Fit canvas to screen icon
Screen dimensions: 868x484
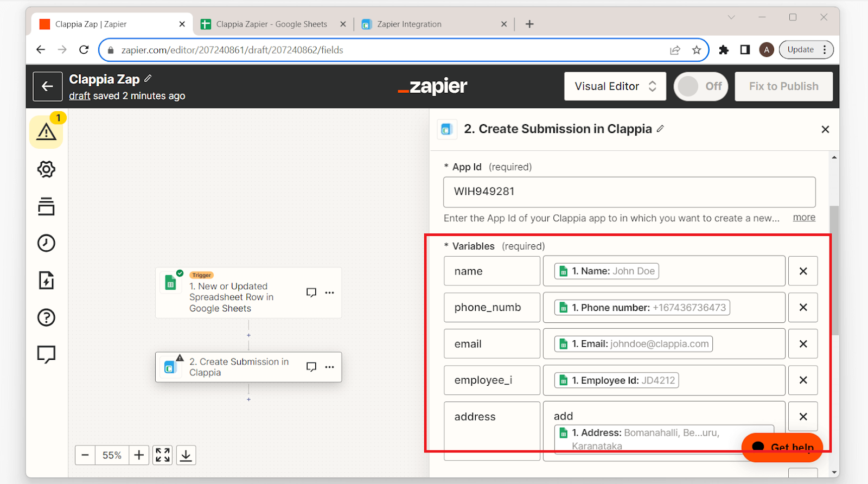[x=163, y=455]
